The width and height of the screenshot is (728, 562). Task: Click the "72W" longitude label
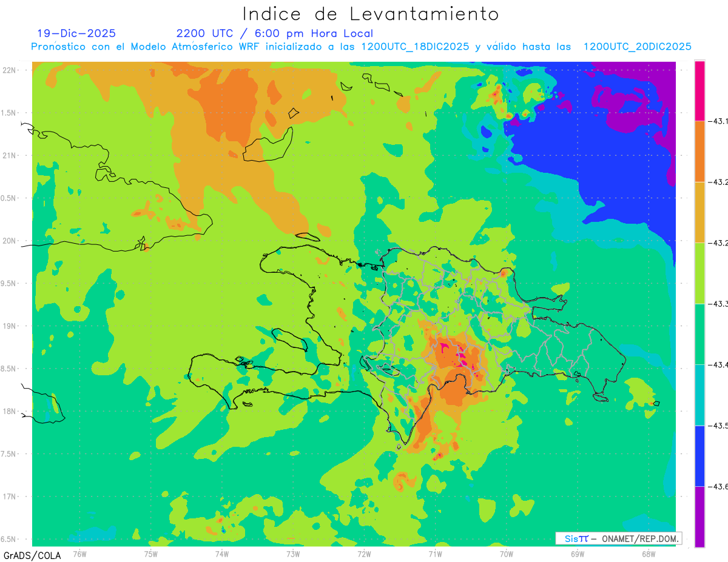click(x=365, y=553)
